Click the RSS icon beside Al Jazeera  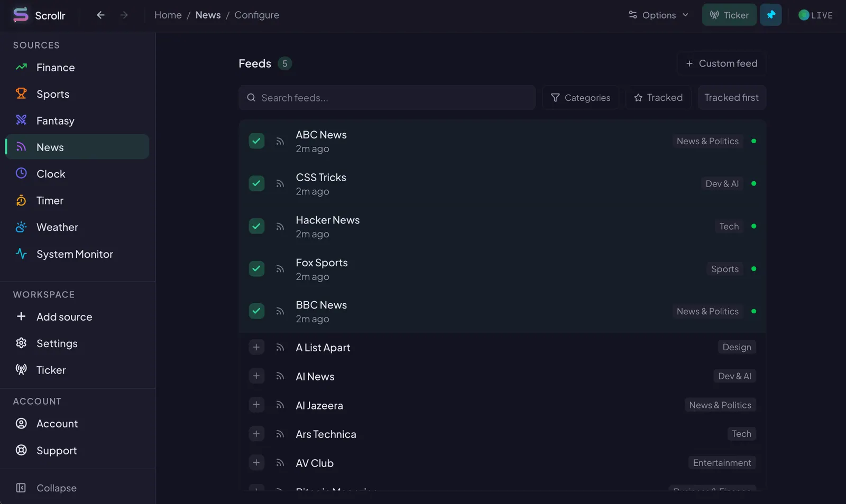coord(280,405)
